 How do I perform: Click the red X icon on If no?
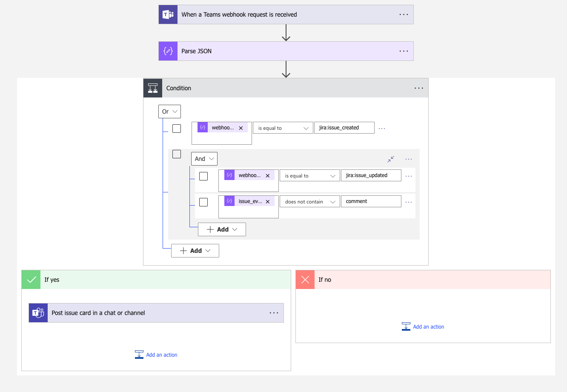tap(305, 279)
